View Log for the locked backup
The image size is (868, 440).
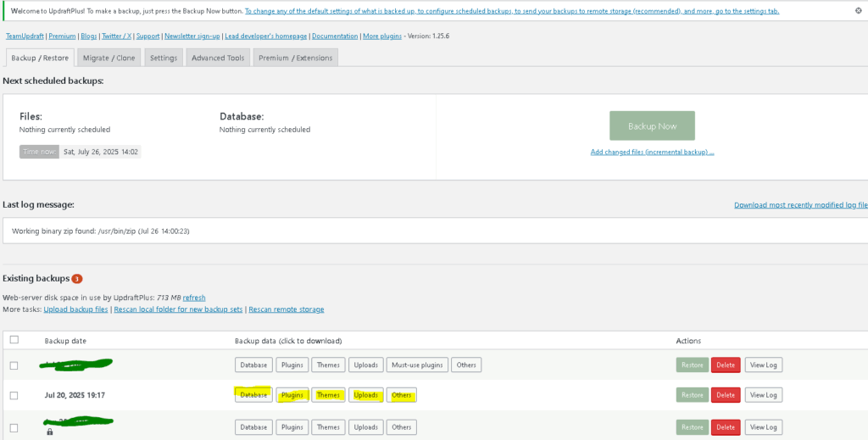[764, 427]
